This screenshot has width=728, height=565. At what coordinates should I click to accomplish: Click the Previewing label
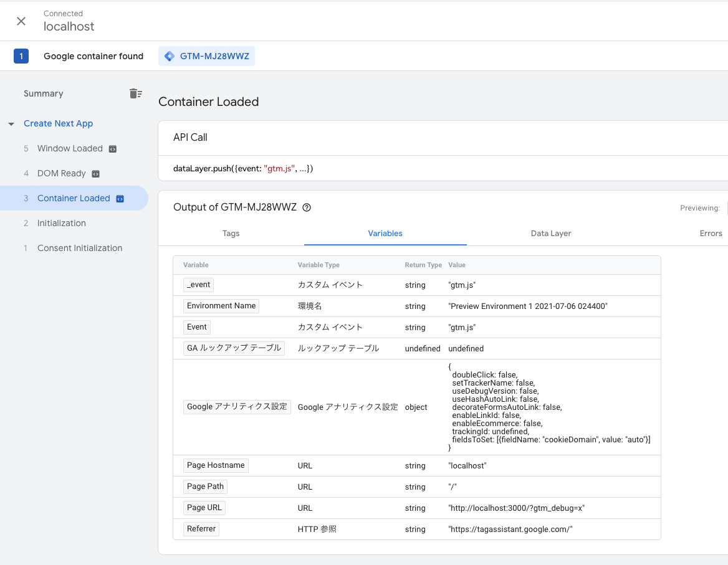coord(700,208)
